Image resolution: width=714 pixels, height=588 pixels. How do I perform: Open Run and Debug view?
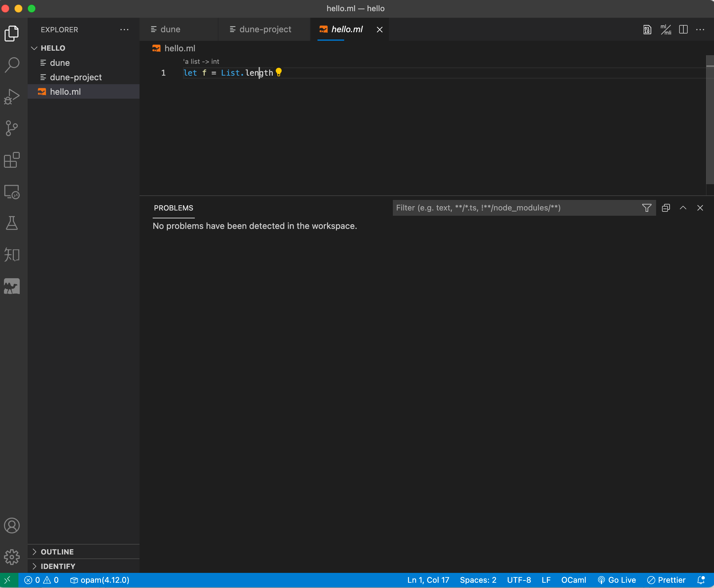pos(12,97)
